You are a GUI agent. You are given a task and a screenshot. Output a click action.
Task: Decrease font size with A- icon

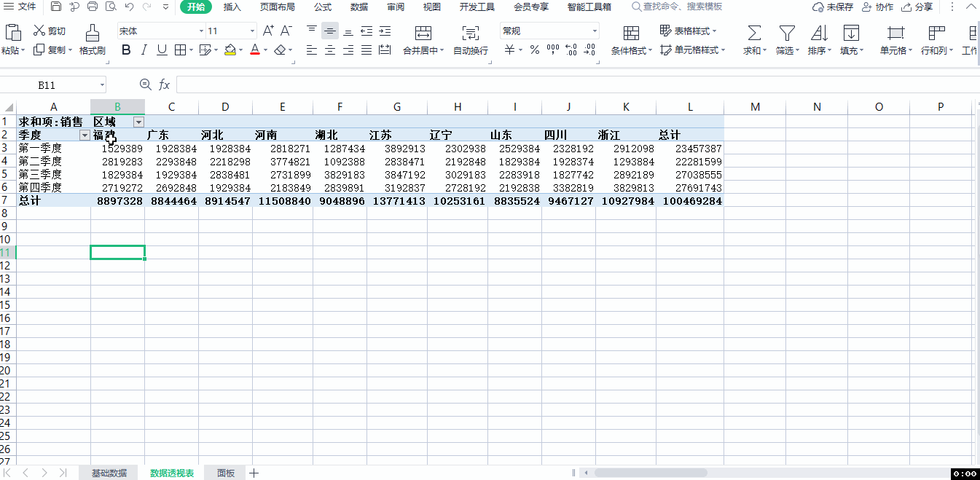286,31
